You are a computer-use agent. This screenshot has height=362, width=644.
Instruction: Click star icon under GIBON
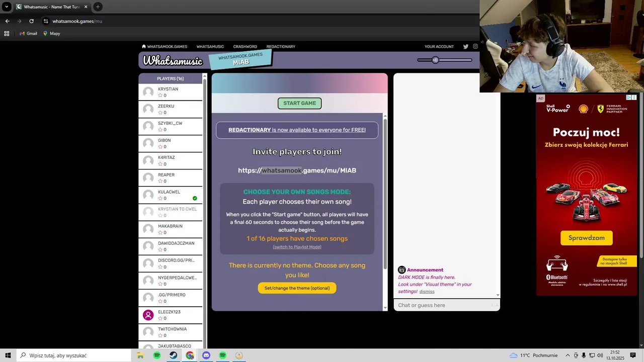pos(160,147)
